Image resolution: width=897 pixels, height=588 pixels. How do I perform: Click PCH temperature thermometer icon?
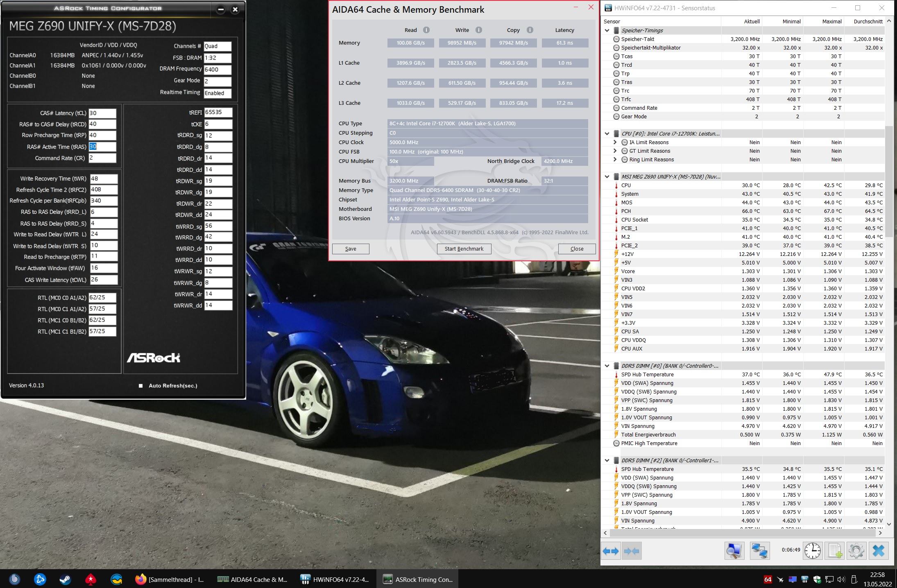pos(616,211)
